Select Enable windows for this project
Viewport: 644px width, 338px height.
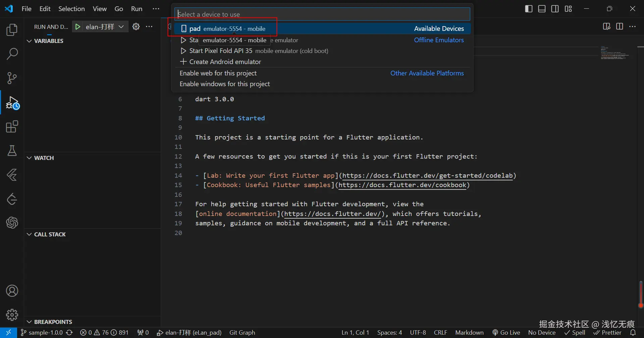tap(322, 84)
